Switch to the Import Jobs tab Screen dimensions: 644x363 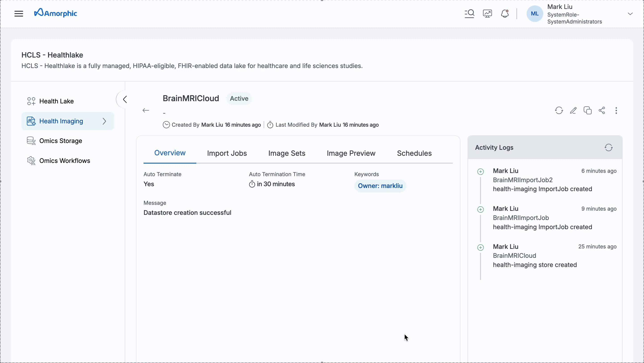[x=227, y=153]
